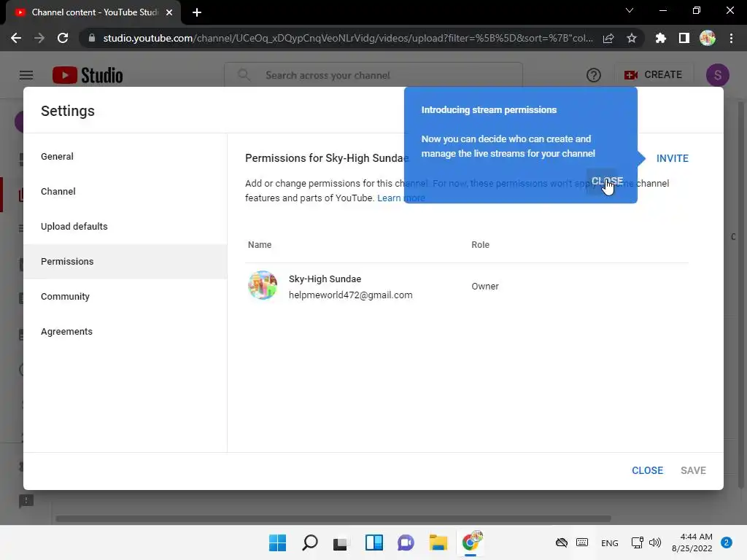
Task: Click Sky-High Sundae profile picture
Action: click(x=263, y=285)
